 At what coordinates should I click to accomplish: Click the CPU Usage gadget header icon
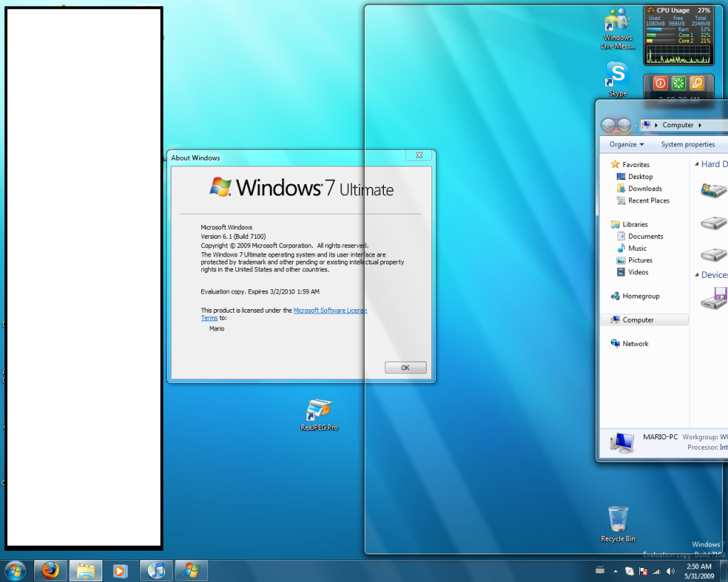(651, 10)
